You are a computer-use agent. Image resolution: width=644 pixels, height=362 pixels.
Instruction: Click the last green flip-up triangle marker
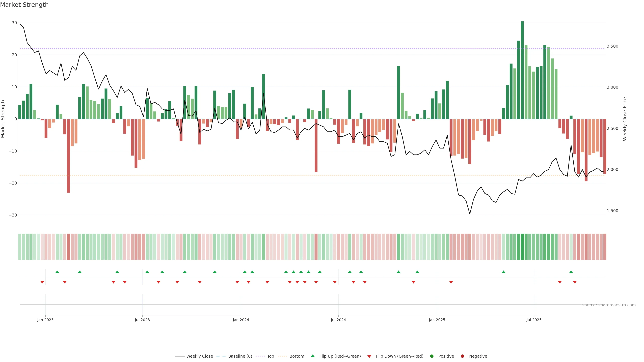571,272
